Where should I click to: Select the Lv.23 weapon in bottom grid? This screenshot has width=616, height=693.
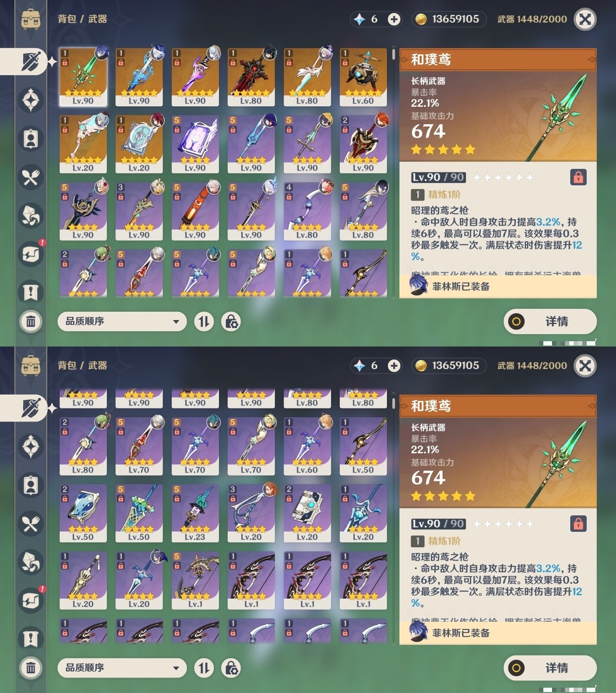tap(195, 513)
